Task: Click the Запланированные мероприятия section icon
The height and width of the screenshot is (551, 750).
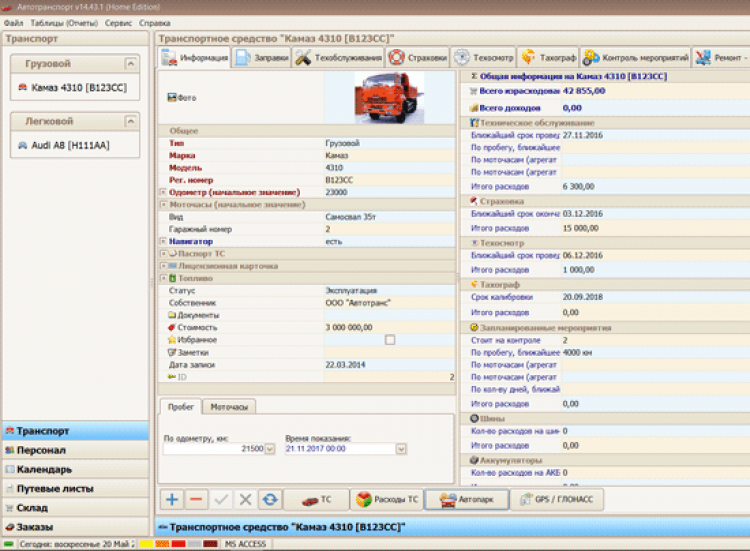Action: pos(474,328)
